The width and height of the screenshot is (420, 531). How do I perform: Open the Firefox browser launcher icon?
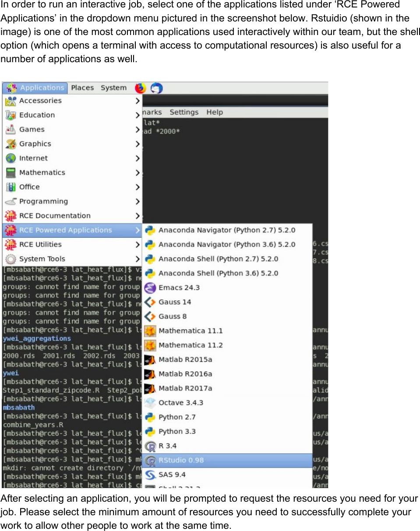(x=140, y=88)
